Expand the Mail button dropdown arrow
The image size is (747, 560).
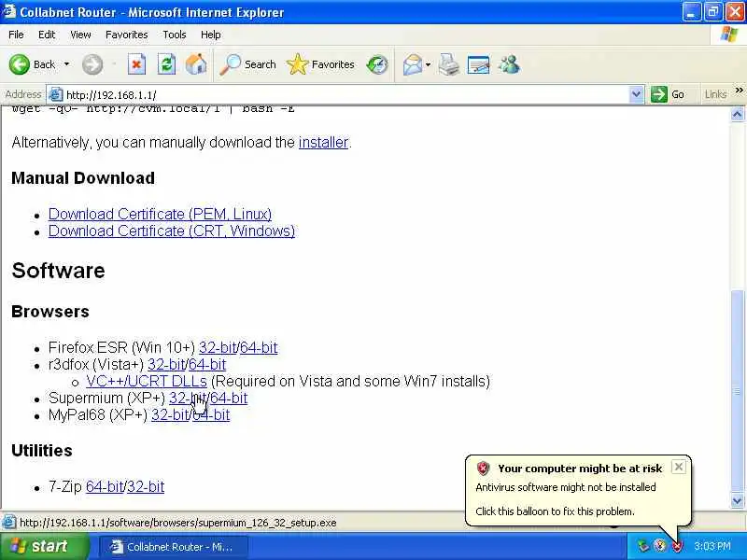coord(428,64)
